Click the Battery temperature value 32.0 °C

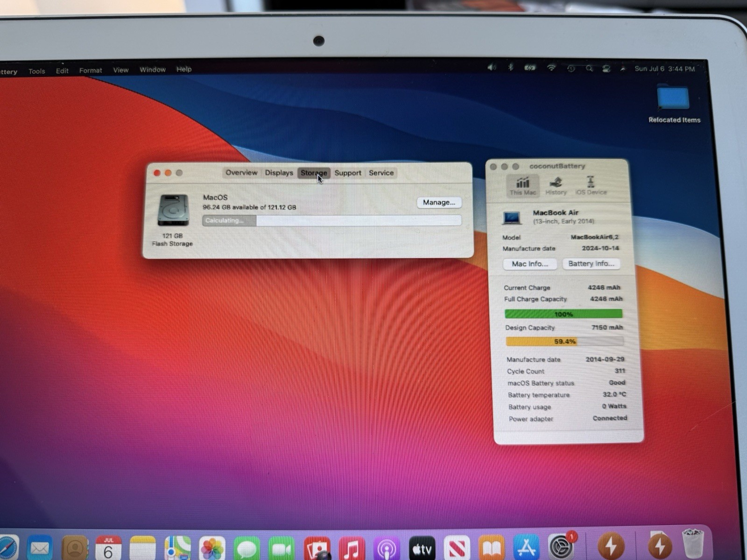pyautogui.click(x=614, y=394)
